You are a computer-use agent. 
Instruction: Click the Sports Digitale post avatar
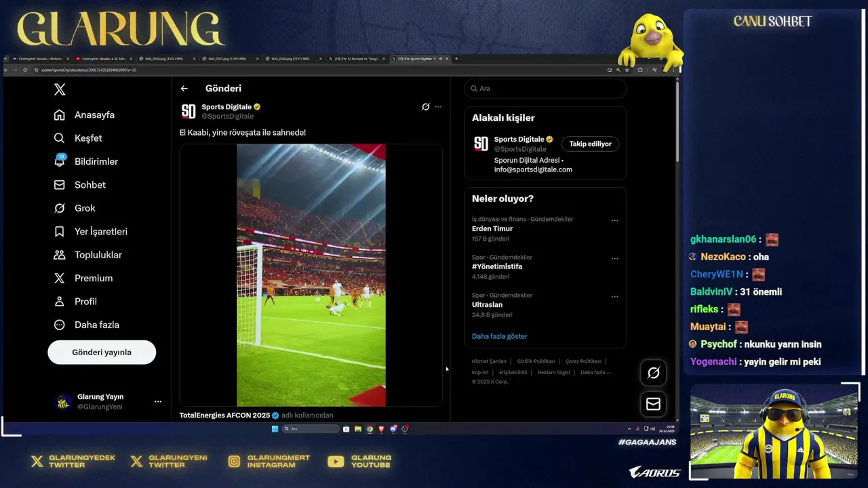click(x=189, y=111)
